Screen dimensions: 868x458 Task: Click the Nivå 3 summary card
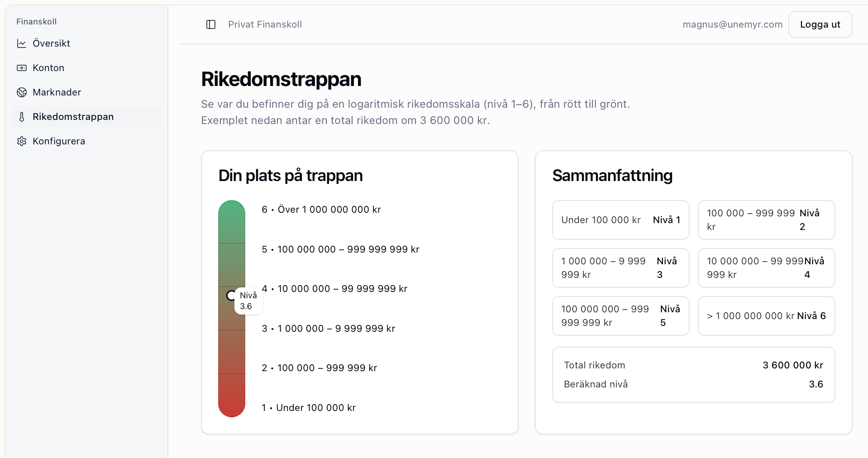pos(620,268)
